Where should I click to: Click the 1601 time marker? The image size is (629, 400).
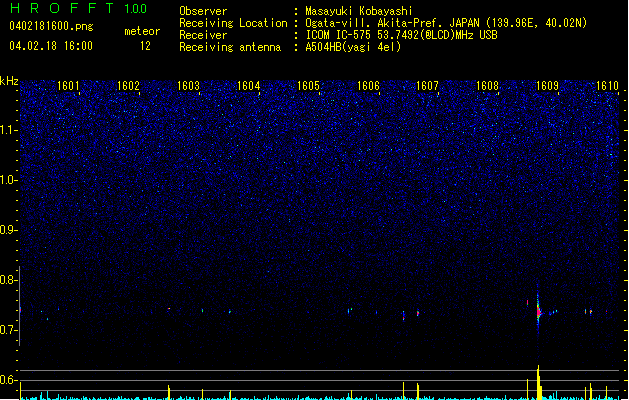[68, 86]
